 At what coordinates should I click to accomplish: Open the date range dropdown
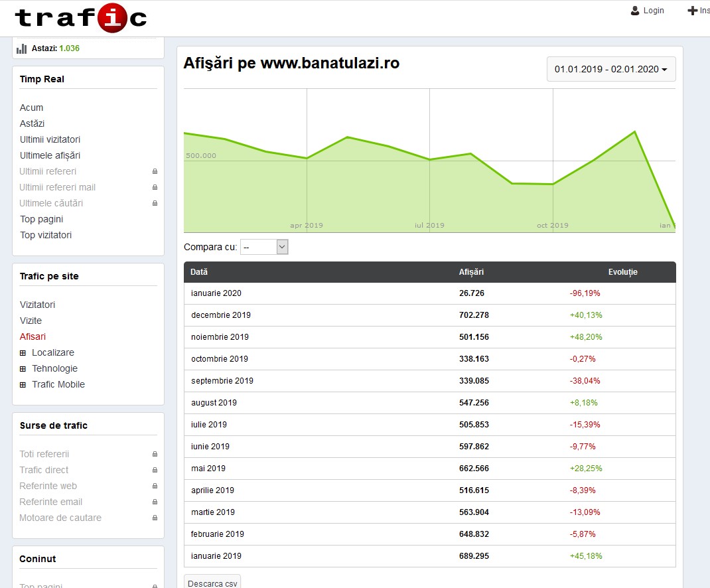coord(610,69)
